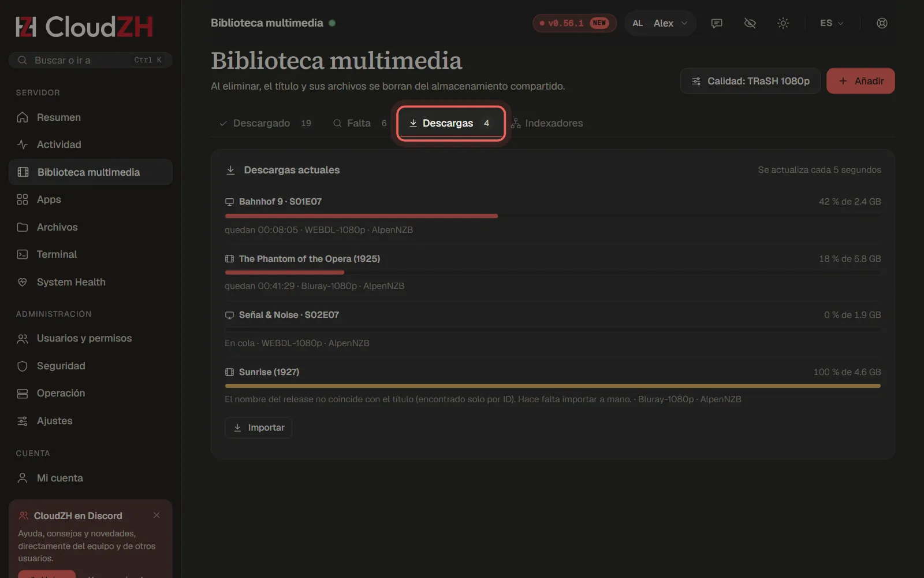Switch to the Indexadores tab
Viewport: 924px width, 578px height.
(547, 123)
